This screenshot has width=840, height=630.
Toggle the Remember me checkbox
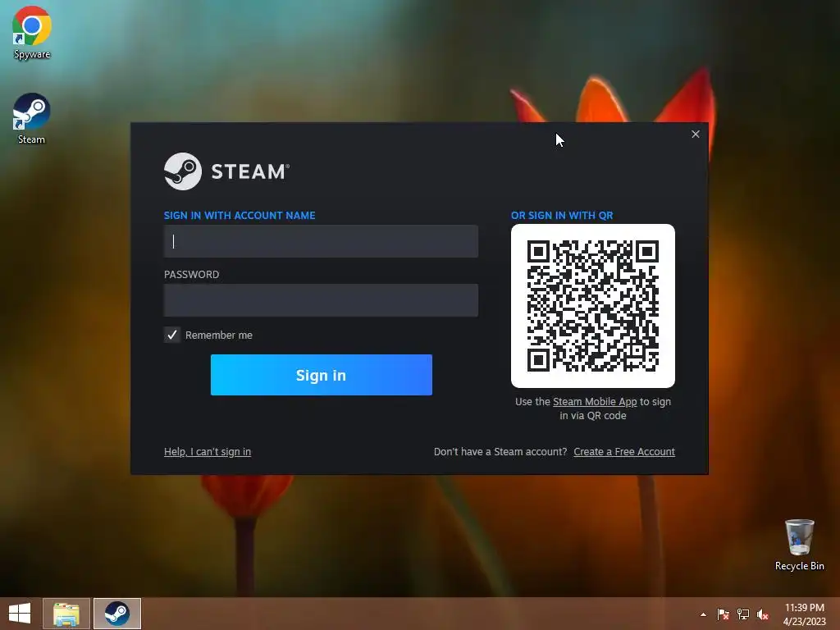(x=172, y=335)
